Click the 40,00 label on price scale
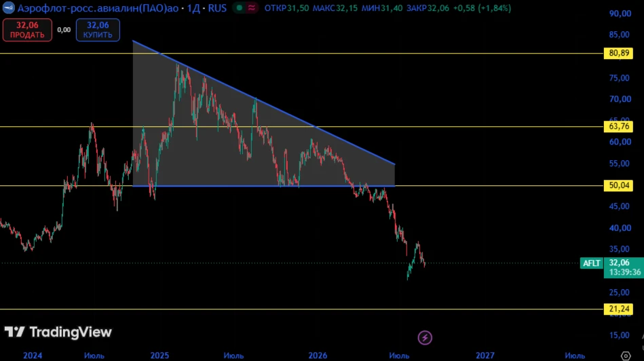The width and height of the screenshot is (644, 361). click(x=620, y=228)
